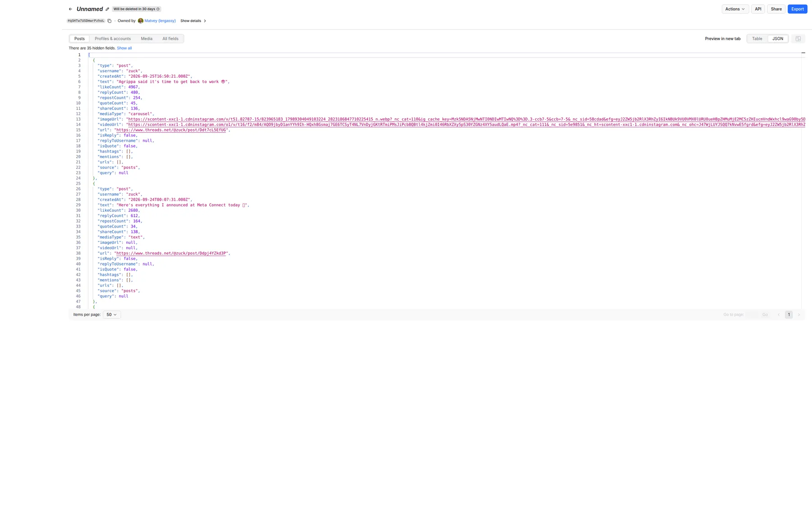Click the info icon in the deletion notice
Screen dimensions: 812x508
point(158,9)
